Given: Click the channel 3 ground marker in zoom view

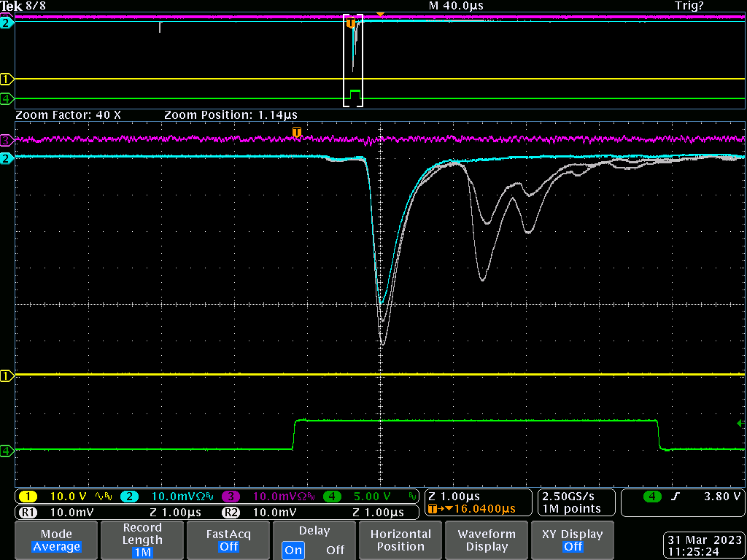Looking at the screenshot, I should click(7, 139).
